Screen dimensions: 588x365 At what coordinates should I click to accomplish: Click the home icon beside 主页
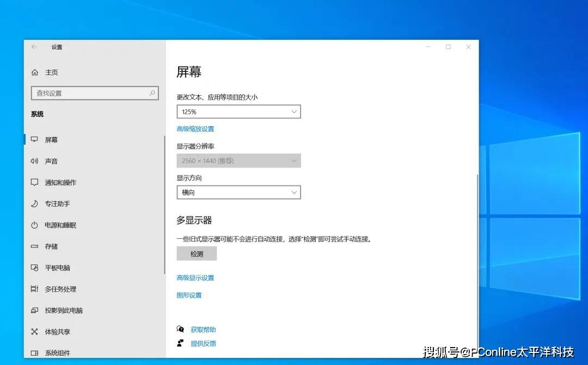(35, 72)
